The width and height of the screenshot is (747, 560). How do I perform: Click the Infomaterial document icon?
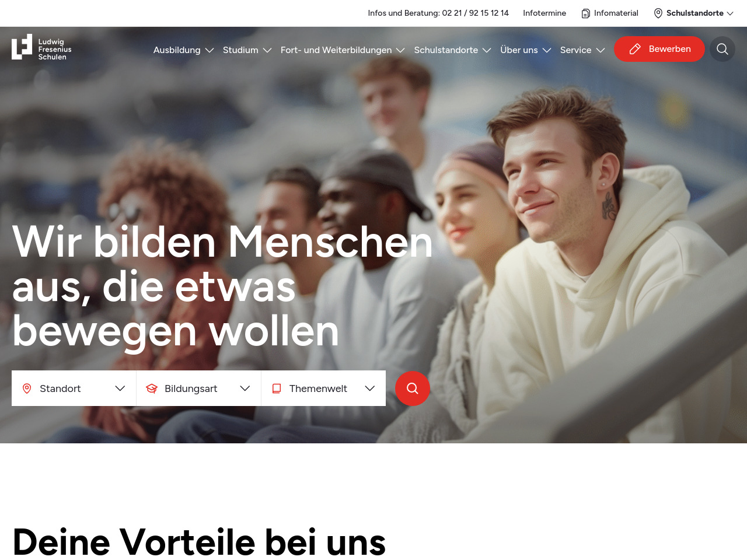tap(586, 13)
